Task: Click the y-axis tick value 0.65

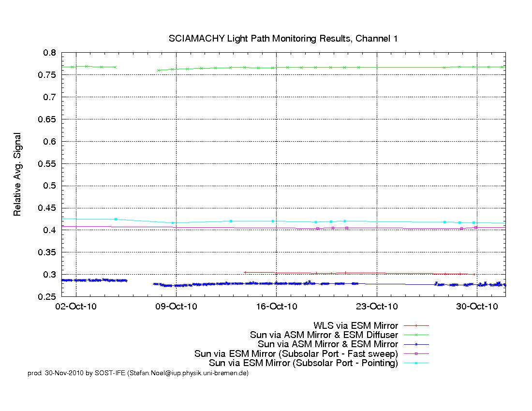Action: [x=47, y=119]
